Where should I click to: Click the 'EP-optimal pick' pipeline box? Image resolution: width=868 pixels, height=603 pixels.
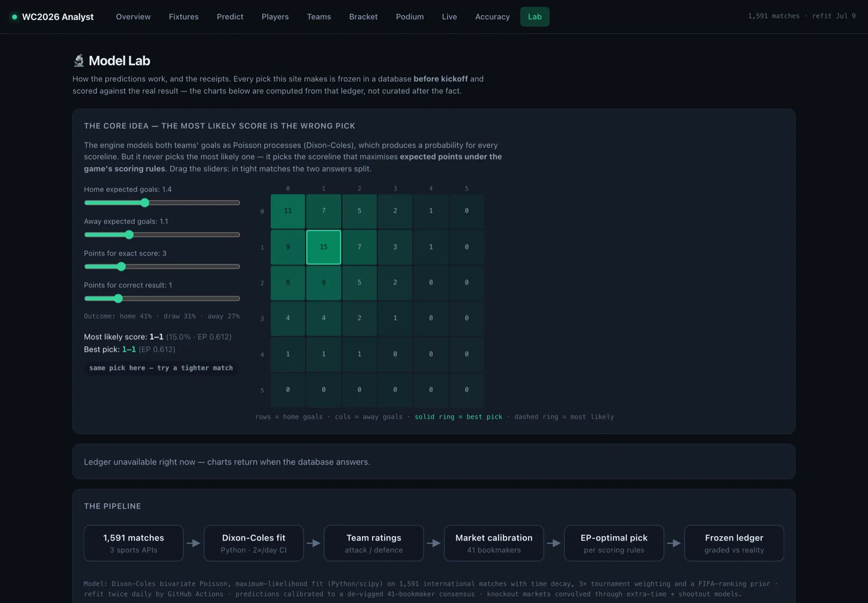click(614, 543)
